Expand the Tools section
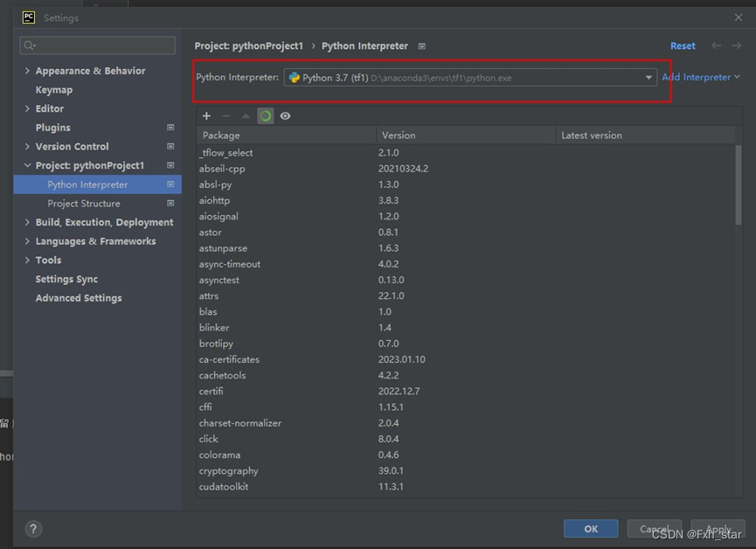The image size is (756, 549). click(x=27, y=260)
